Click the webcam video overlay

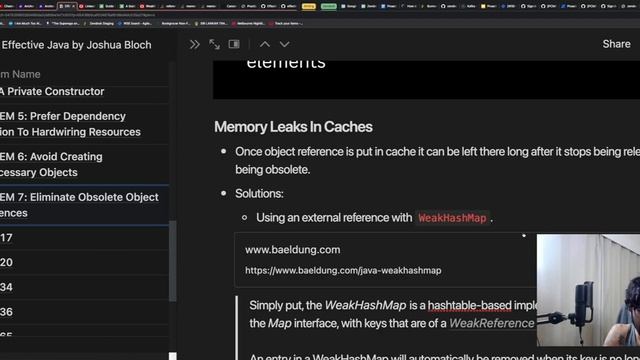pyautogui.click(x=588, y=290)
